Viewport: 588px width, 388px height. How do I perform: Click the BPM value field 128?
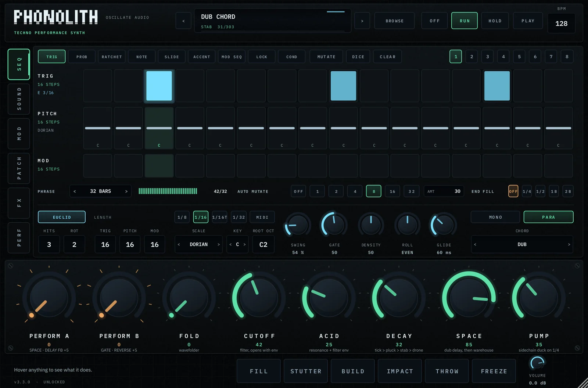[561, 24]
